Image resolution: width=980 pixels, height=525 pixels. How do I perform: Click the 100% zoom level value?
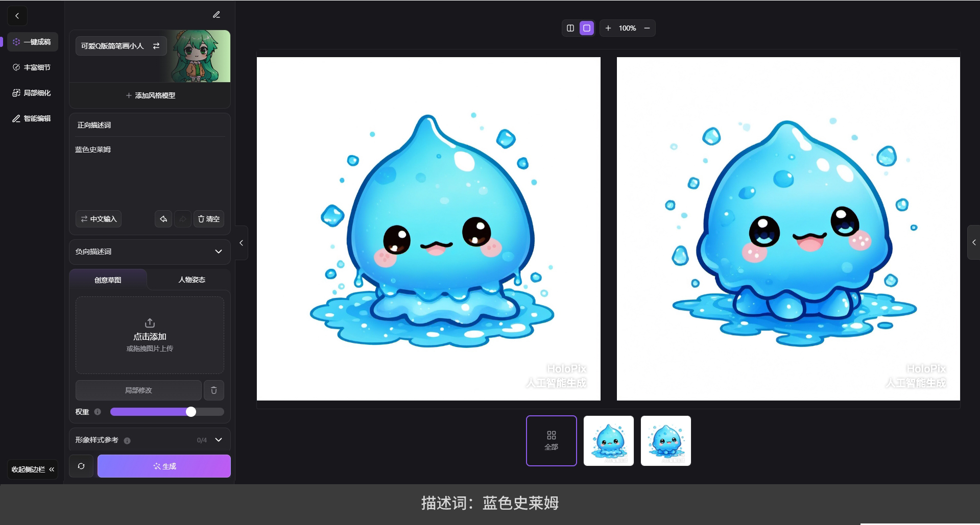[x=627, y=28]
